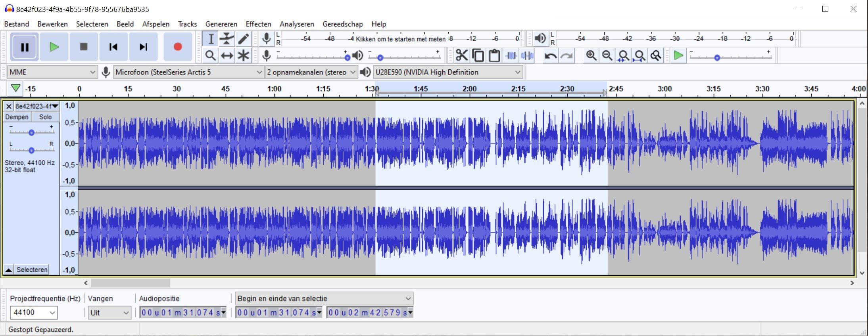Click the red Record button

point(177,47)
